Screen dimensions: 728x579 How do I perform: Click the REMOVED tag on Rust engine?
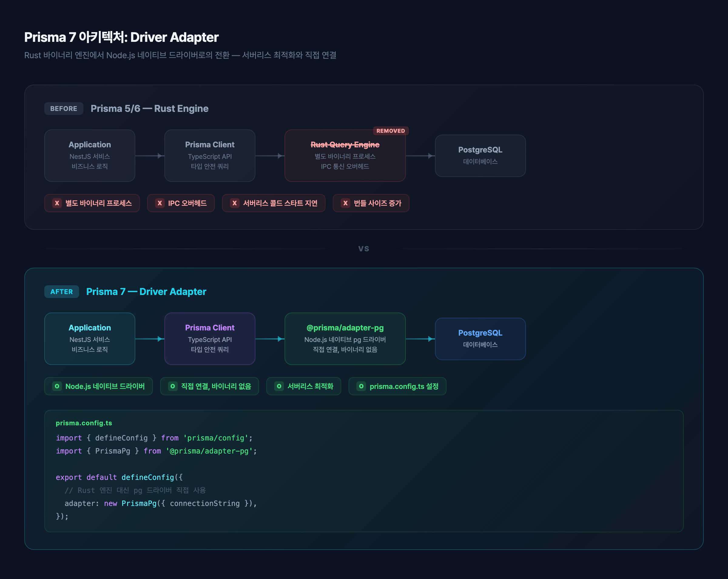390,131
